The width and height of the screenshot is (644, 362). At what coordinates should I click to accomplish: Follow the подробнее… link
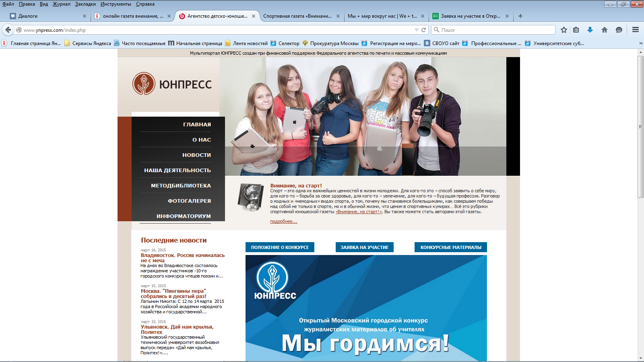click(283, 221)
